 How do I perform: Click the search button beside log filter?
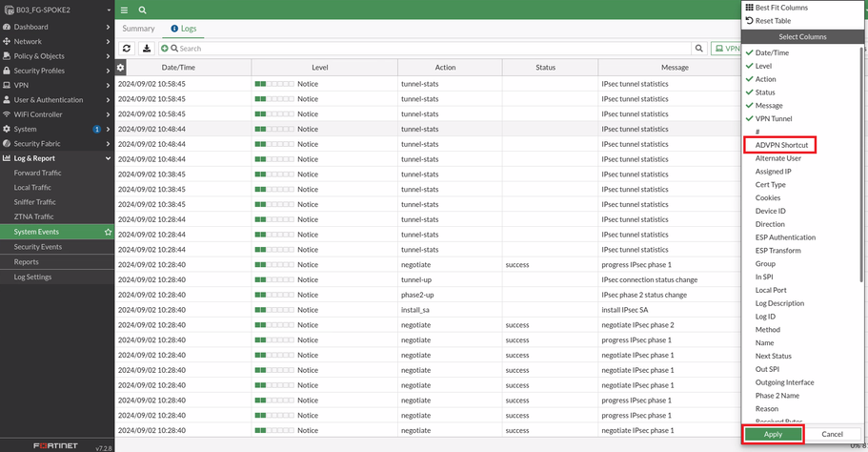click(x=699, y=49)
